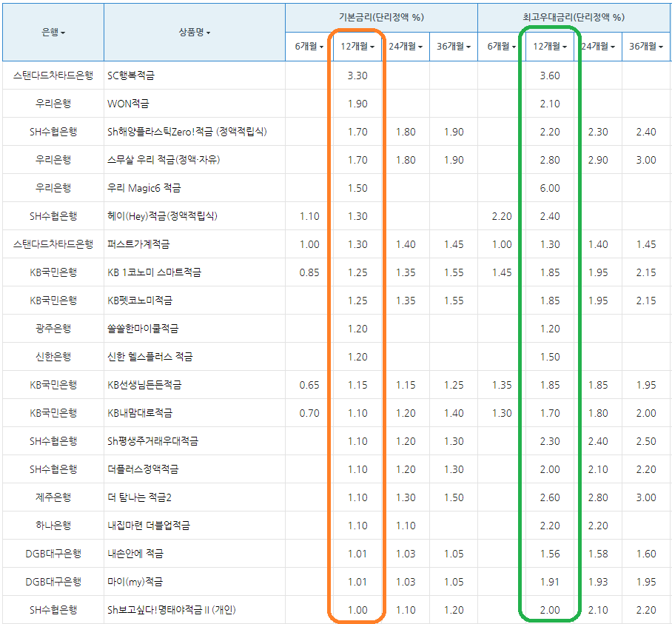The height and width of the screenshot is (624, 672).
Task: Select Sh평생주거래우대적금 product name
Action: tap(152, 441)
